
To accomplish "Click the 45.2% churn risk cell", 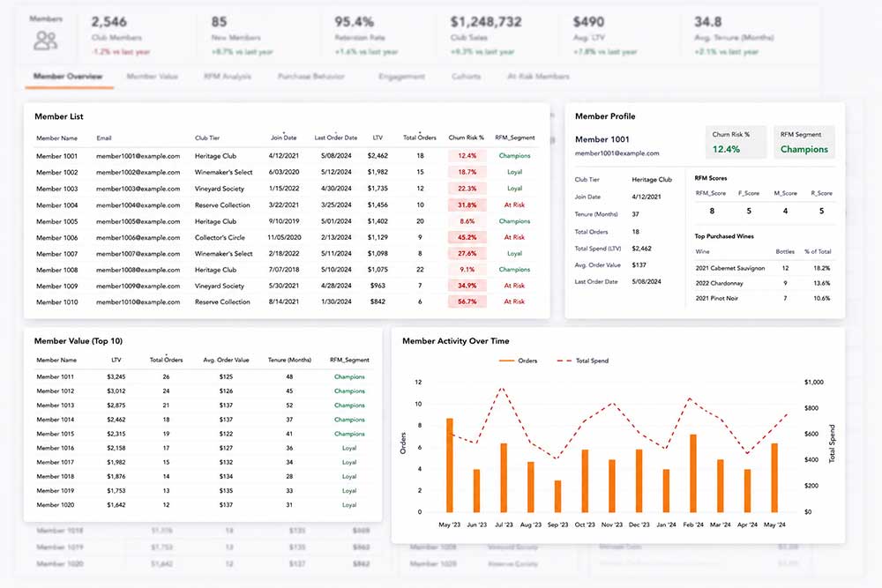I will pyautogui.click(x=467, y=237).
